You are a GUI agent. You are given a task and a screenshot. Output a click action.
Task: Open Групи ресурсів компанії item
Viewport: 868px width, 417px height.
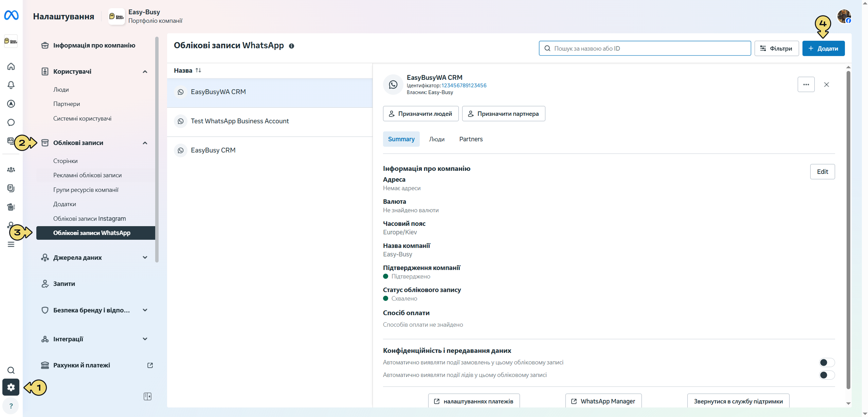(x=86, y=189)
